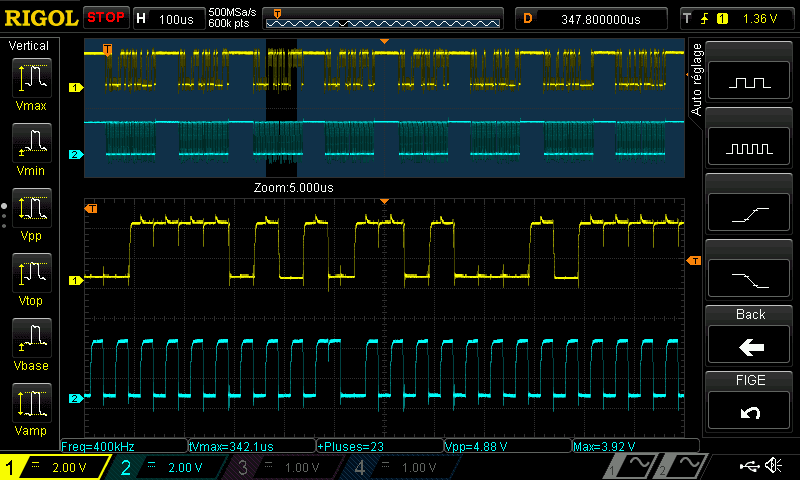Click the menu page indicator dots
Image resolution: width=800 pixels, height=480 pixels.
click(x=4, y=215)
